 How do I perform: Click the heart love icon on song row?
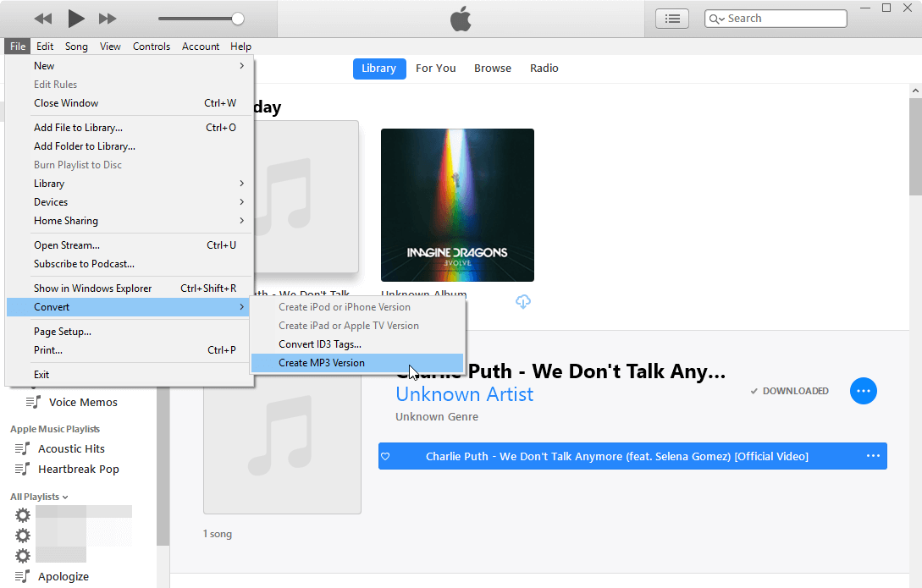click(386, 456)
